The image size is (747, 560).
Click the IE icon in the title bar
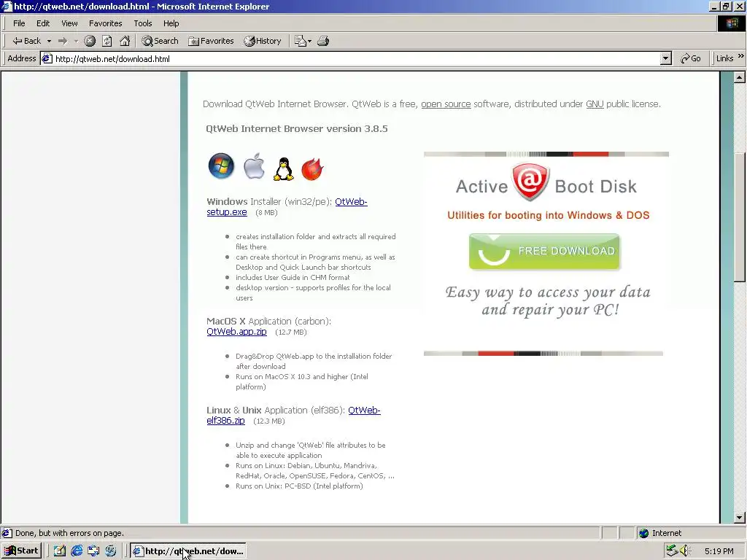[7, 6]
